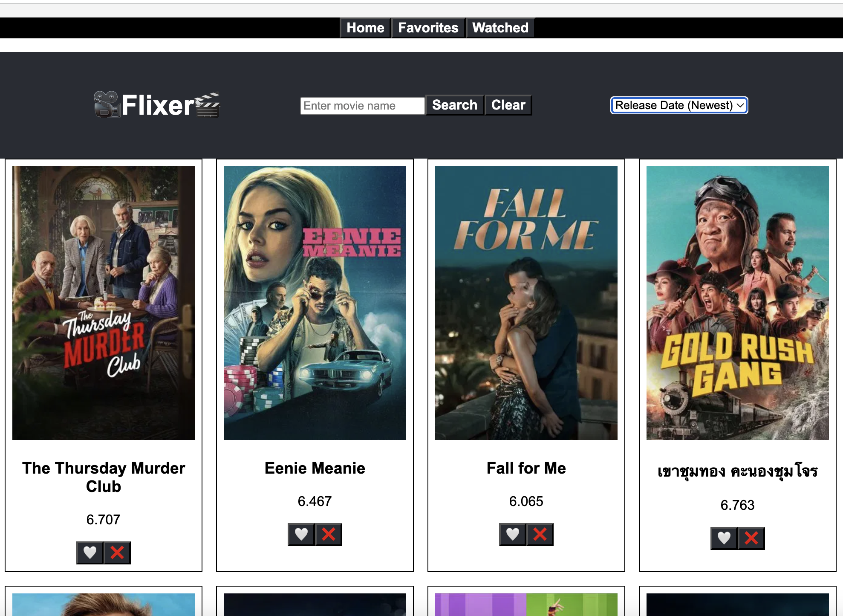Go to the Home tab
843x616 pixels.
365,28
